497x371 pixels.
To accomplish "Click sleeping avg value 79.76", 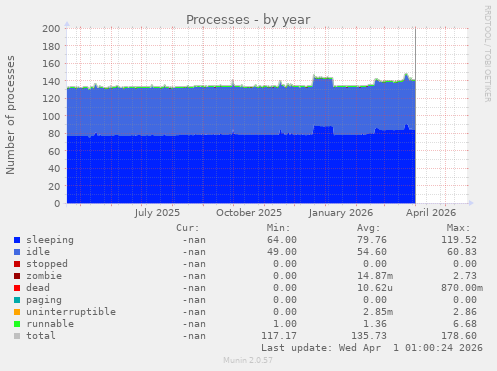I will 372,240.
